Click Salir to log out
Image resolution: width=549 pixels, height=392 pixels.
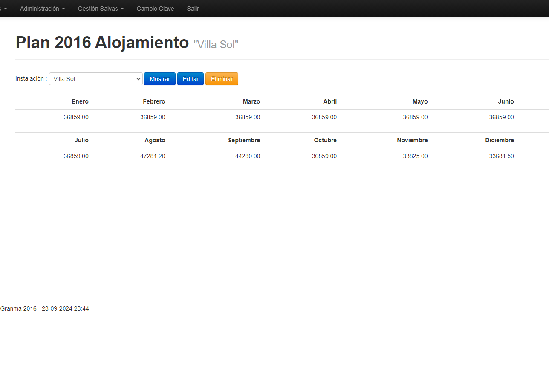click(193, 9)
